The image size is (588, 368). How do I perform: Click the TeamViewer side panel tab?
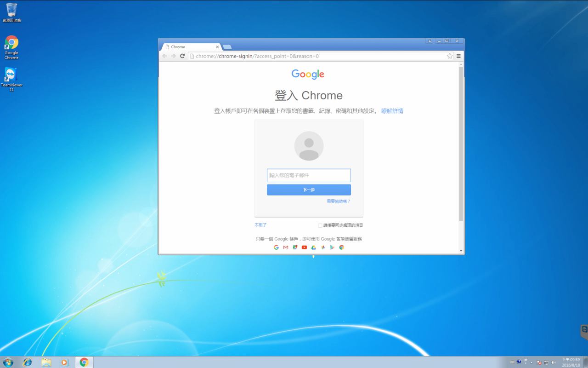tap(584, 332)
